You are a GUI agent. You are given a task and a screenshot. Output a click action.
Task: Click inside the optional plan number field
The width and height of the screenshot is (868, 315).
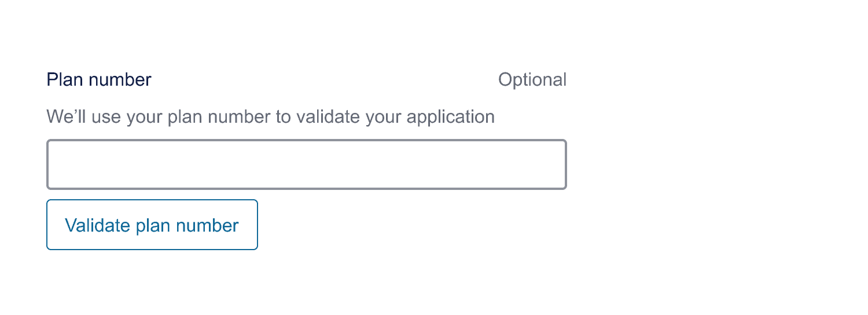pyautogui.click(x=306, y=164)
